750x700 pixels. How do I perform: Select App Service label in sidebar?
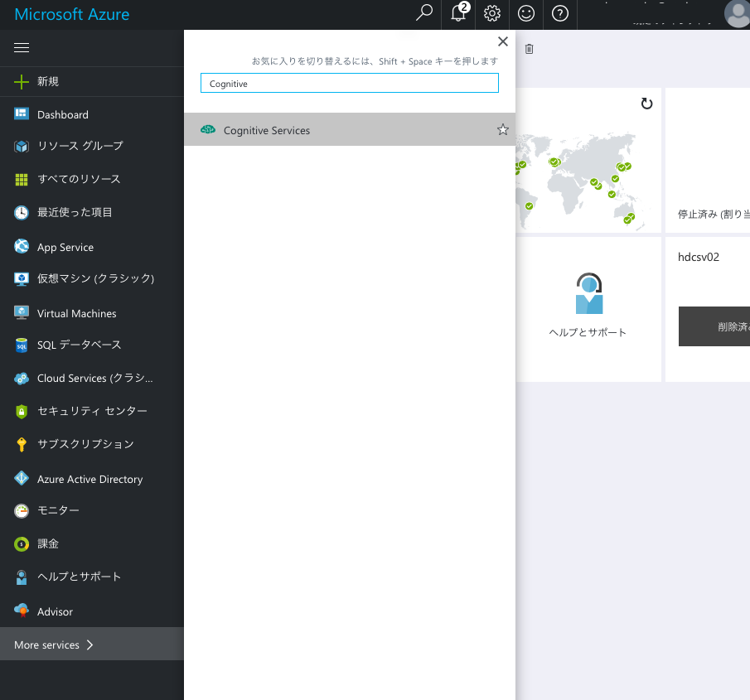(x=65, y=248)
